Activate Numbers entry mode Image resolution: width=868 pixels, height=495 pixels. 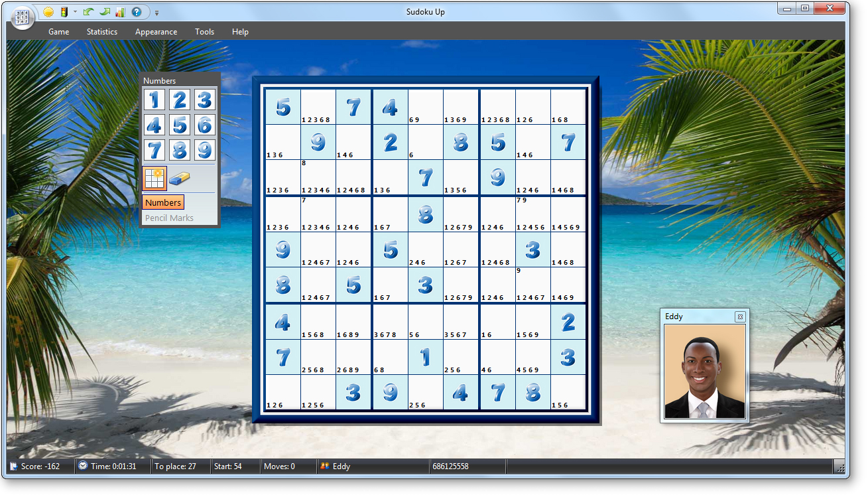coord(163,202)
